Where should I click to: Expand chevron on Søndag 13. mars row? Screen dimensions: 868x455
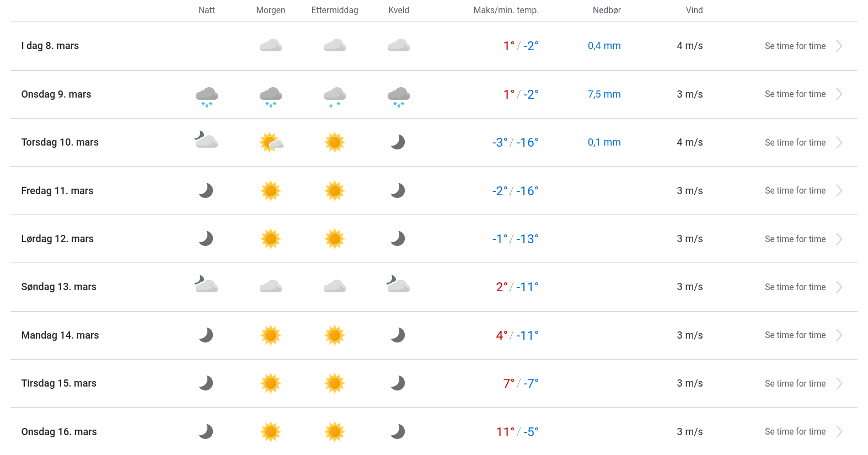coord(839,287)
